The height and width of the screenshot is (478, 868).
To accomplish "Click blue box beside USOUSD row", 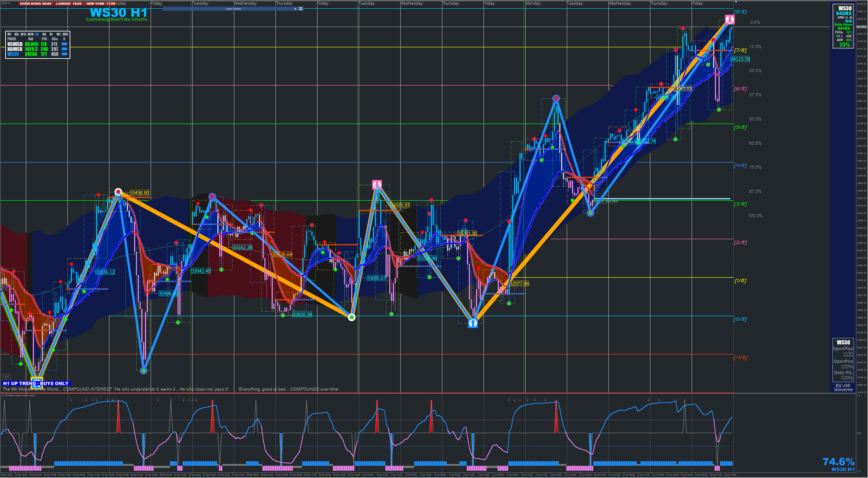I will pos(64,44).
